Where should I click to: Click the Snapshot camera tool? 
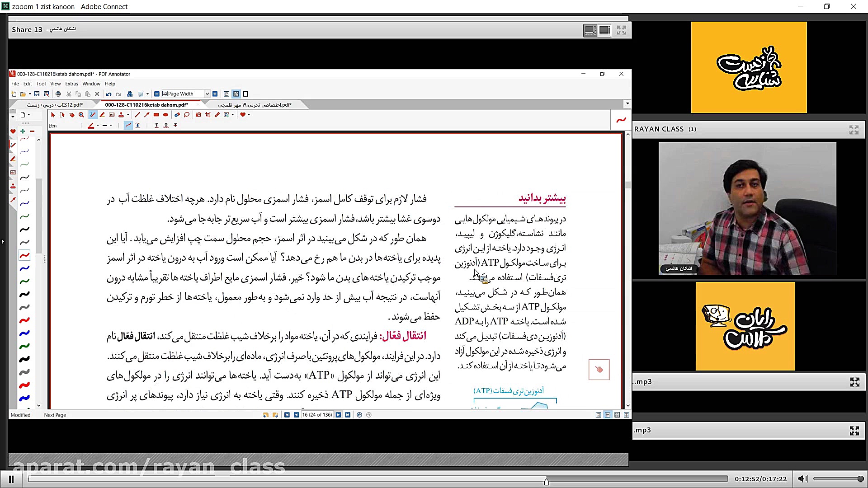[x=198, y=115]
